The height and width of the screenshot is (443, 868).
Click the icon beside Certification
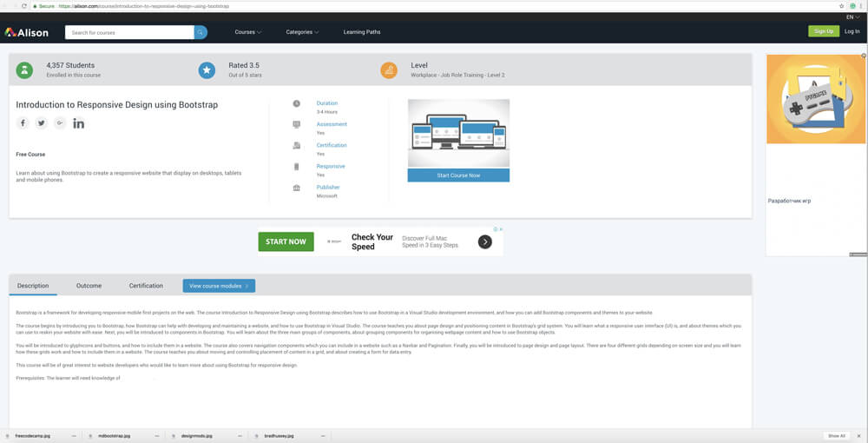point(297,146)
